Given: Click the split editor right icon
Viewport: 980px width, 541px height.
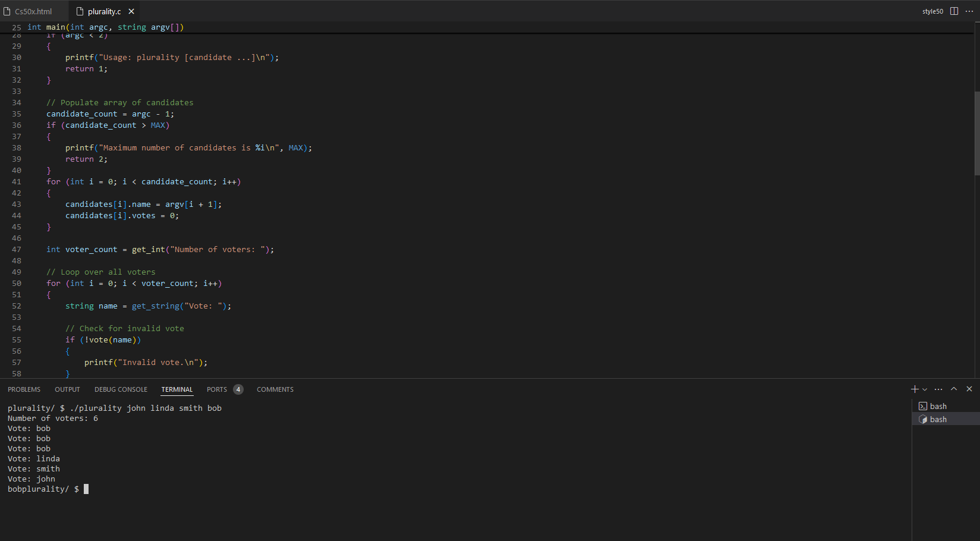Looking at the screenshot, I should [954, 11].
